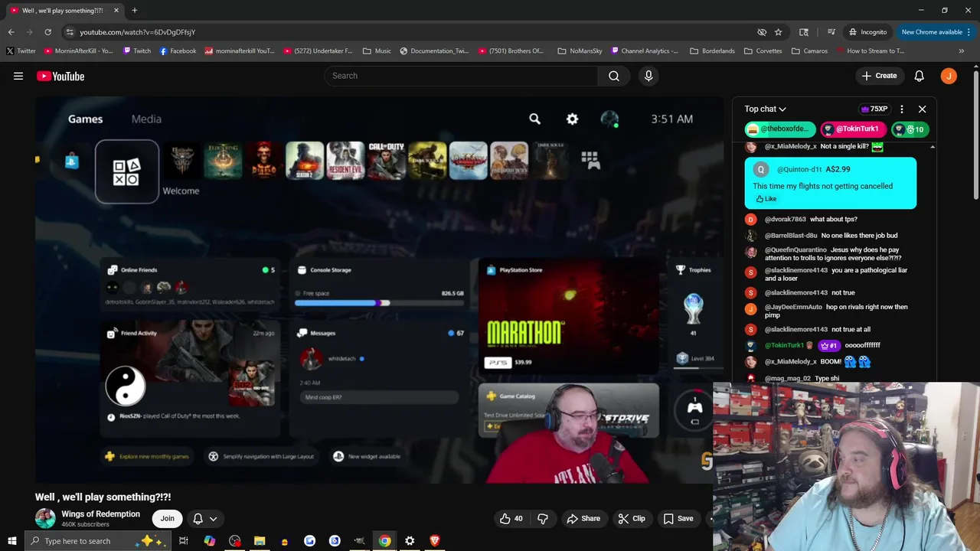Screen dimensions: 980x551
Task: Click @theboxofde pinned chat chip
Action: 780,129
